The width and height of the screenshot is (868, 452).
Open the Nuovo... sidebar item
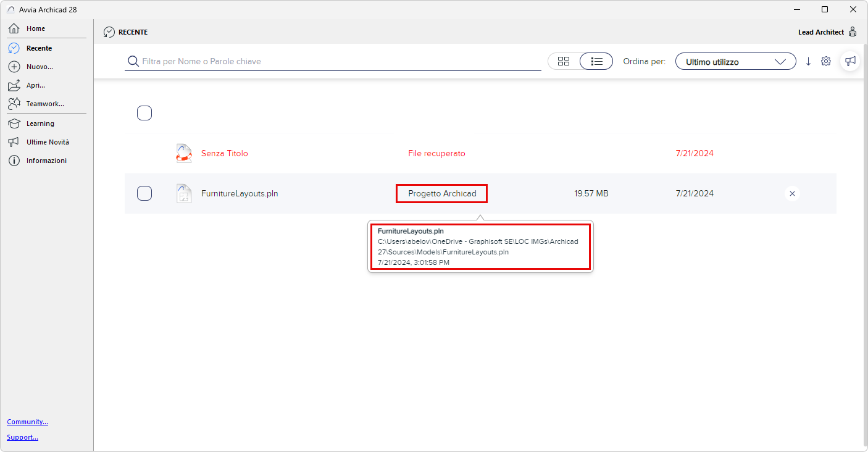pos(40,67)
